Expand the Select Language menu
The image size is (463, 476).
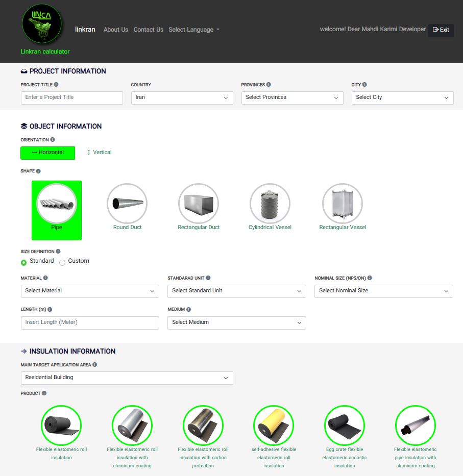pyautogui.click(x=194, y=30)
